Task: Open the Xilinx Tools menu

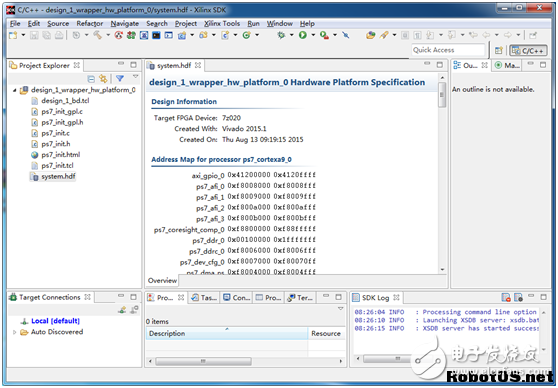Action: 222,23
